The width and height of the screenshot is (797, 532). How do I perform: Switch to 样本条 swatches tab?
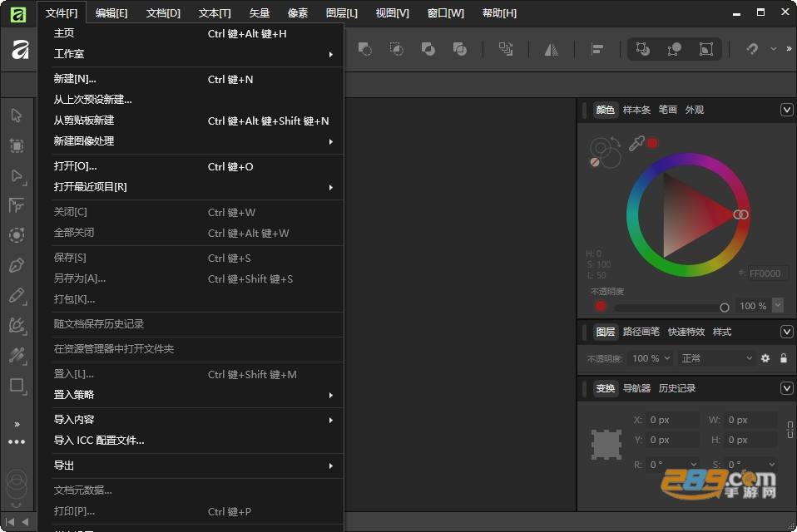pyautogui.click(x=636, y=110)
